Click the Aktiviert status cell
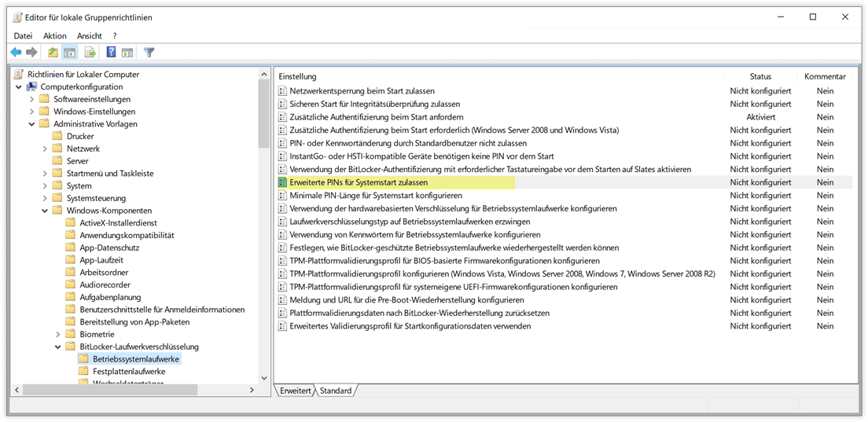 point(760,117)
